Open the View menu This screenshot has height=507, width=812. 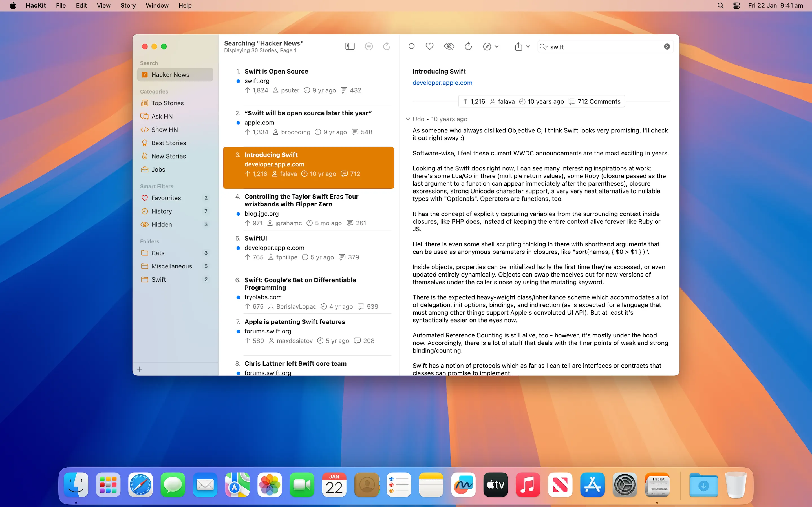(103, 5)
